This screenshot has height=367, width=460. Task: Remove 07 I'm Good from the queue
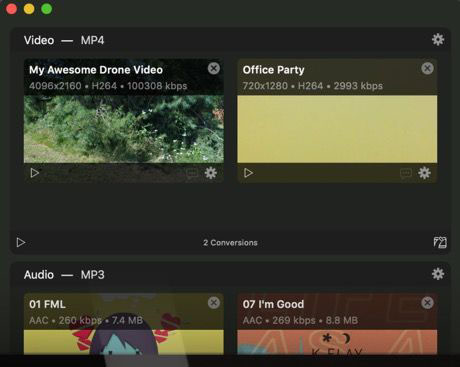pyautogui.click(x=427, y=303)
